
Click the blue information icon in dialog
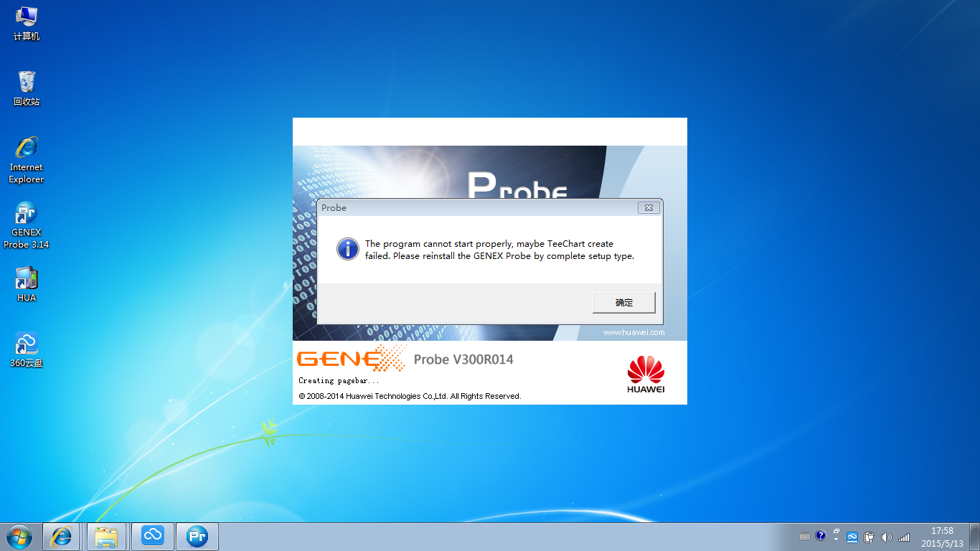coord(348,249)
